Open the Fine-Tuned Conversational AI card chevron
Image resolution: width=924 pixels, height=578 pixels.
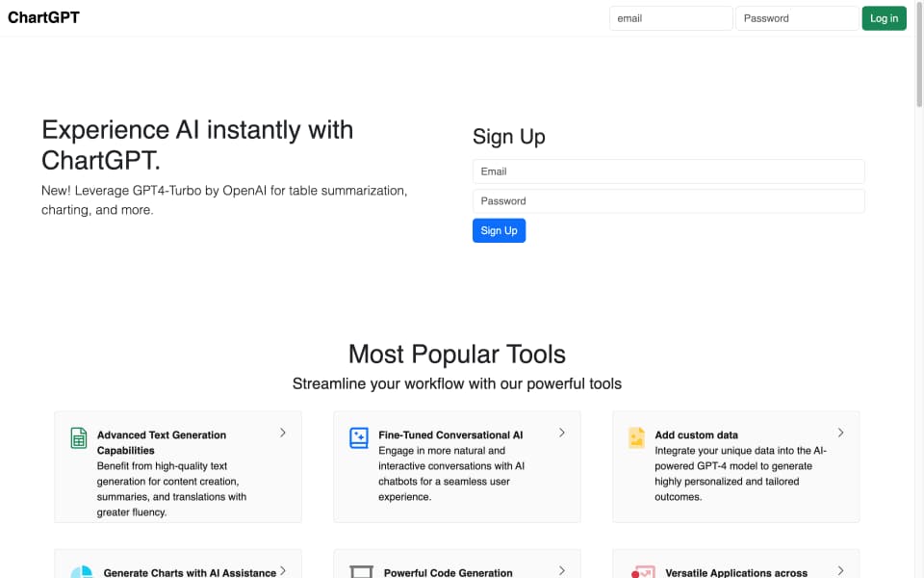(561, 433)
